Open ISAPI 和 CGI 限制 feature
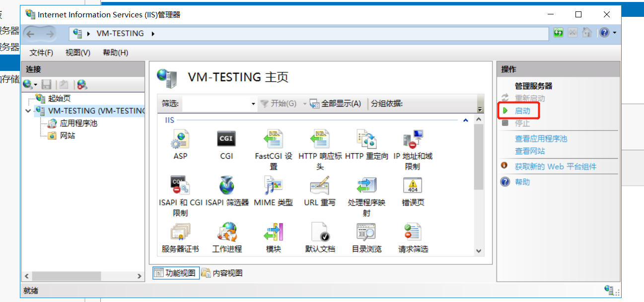Image resolution: width=644 pixels, height=302 pixels. pos(180,186)
